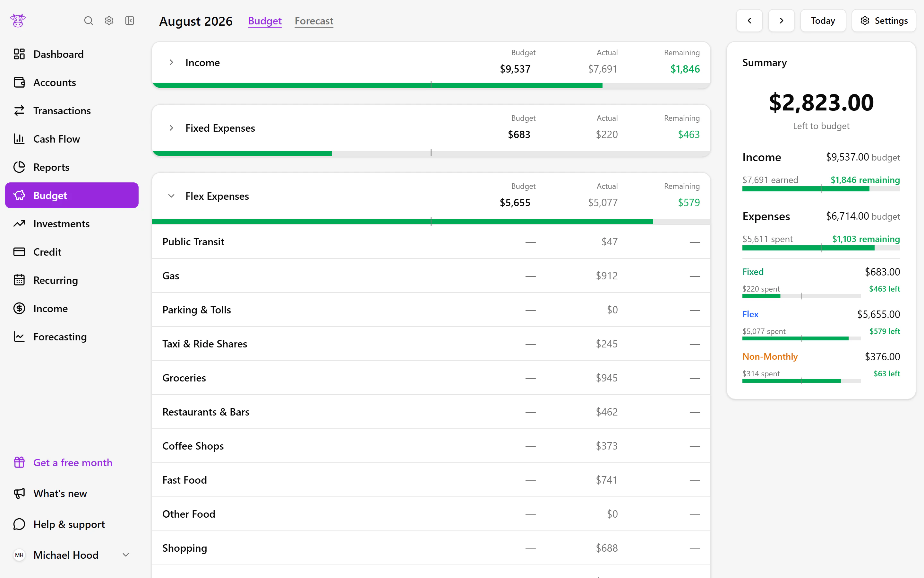Screen dimensions: 924x578
Task: Select Budget piggy bank item
Action: (72, 195)
